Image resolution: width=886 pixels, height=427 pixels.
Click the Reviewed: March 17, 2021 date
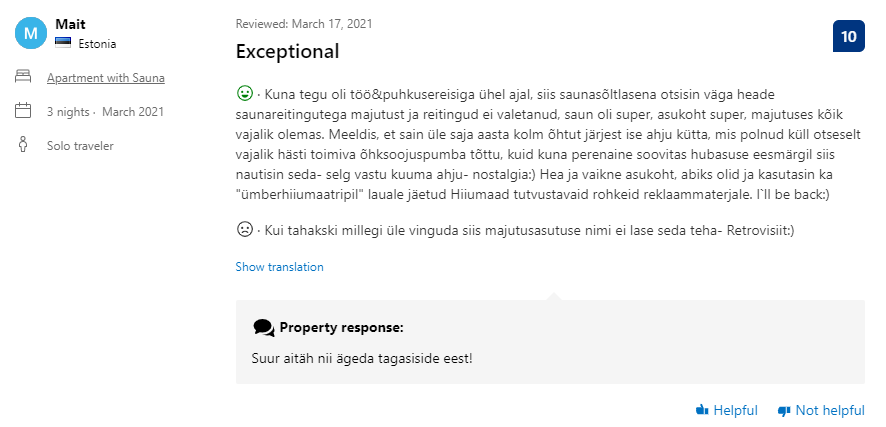(x=304, y=24)
